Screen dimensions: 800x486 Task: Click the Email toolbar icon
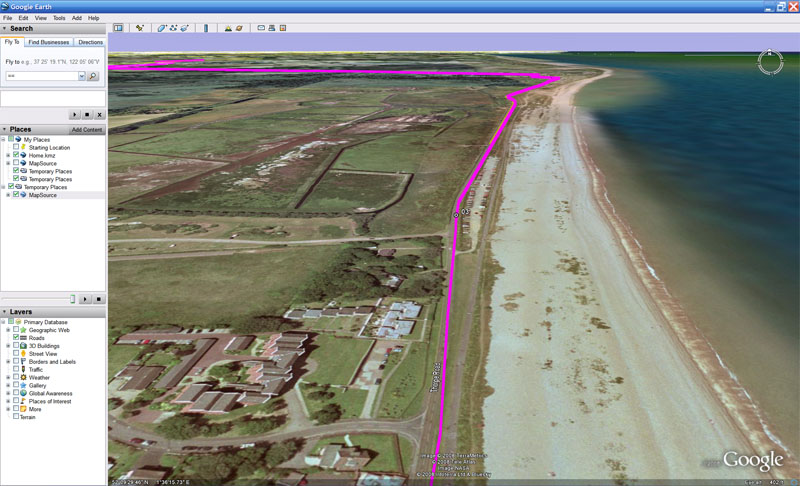261,28
